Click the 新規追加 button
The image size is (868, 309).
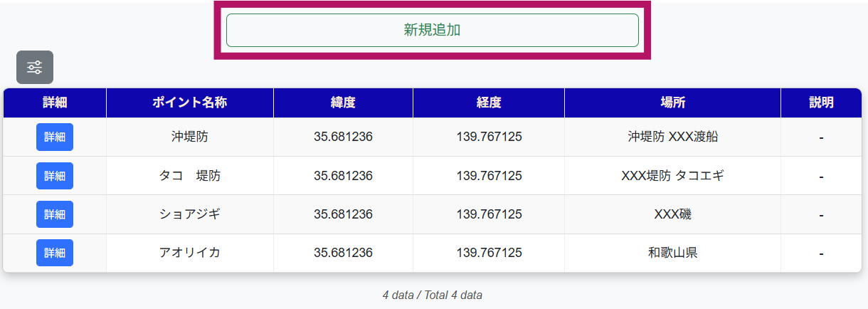pos(432,30)
